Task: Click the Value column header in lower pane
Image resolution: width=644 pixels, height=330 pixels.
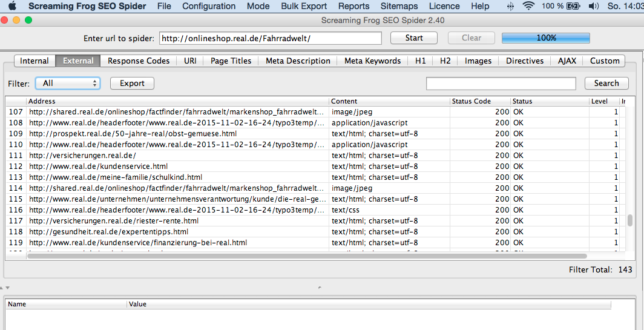Action: click(369, 305)
